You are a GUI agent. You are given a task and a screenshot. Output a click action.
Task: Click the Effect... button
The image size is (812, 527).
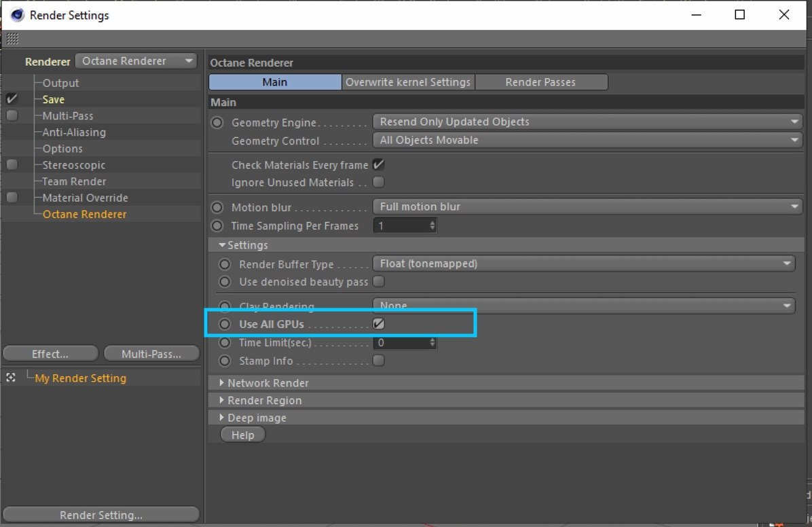point(50,353)
